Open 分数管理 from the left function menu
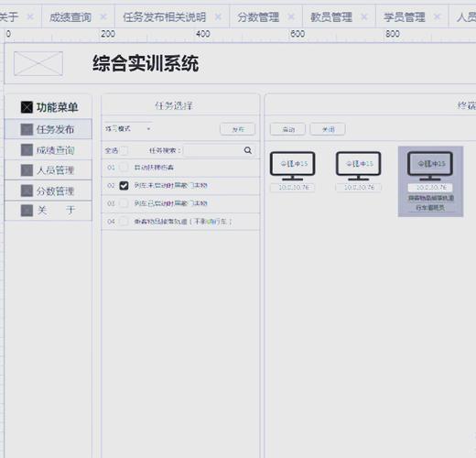Viewport: 476px width, 458px height. tap(49, 191)
